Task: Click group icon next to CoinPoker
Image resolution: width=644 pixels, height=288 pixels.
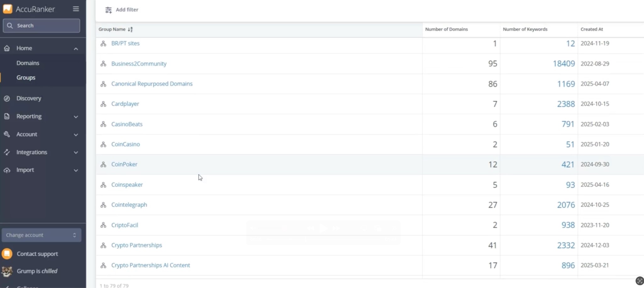Action: click(x=103, y=164)
